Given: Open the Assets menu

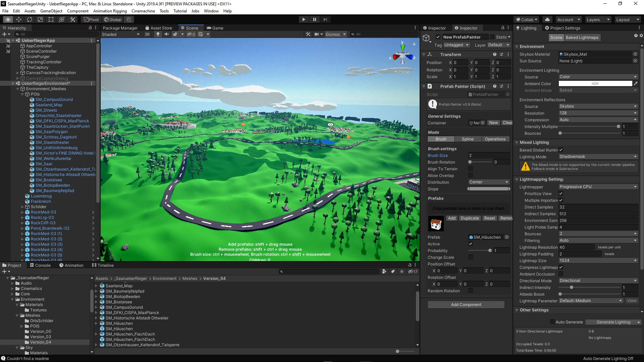Looking at the screenshot, I should [30, 11].
